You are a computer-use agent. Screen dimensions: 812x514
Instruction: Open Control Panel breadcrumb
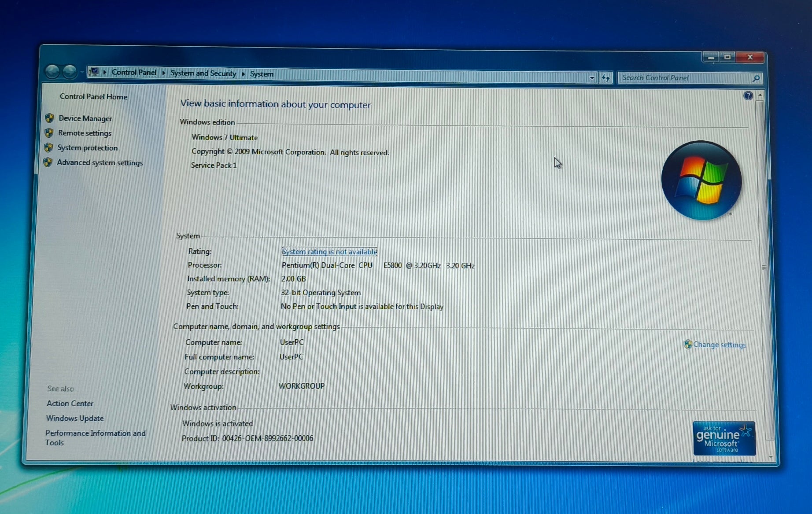134,72
